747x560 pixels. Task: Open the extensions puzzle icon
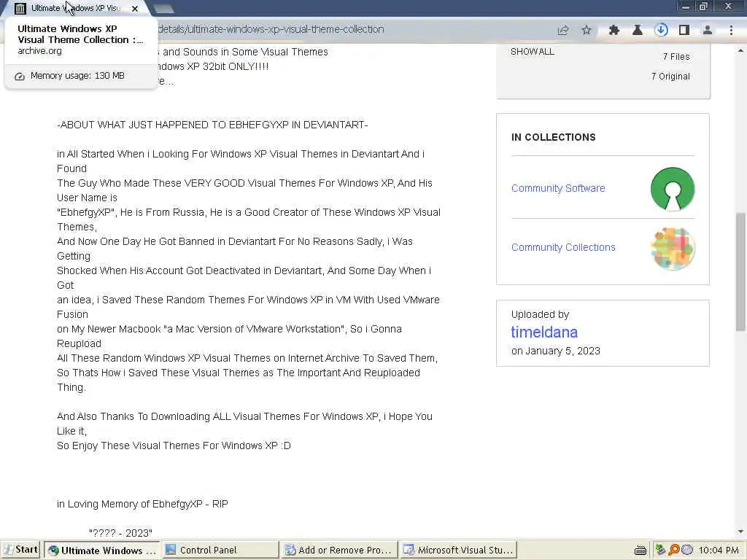coord(614,30)
